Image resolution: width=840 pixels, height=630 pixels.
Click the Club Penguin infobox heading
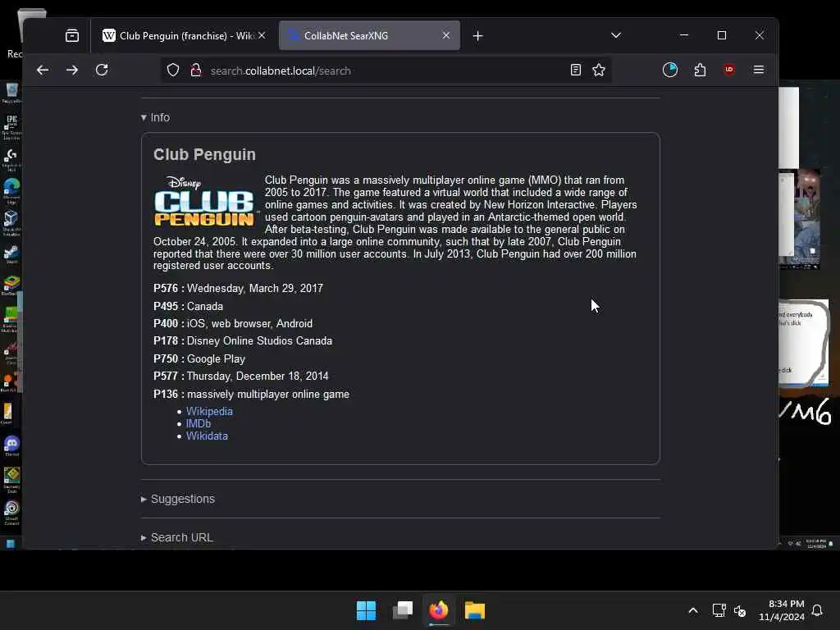pyautogui.click(x=204, y=154)
